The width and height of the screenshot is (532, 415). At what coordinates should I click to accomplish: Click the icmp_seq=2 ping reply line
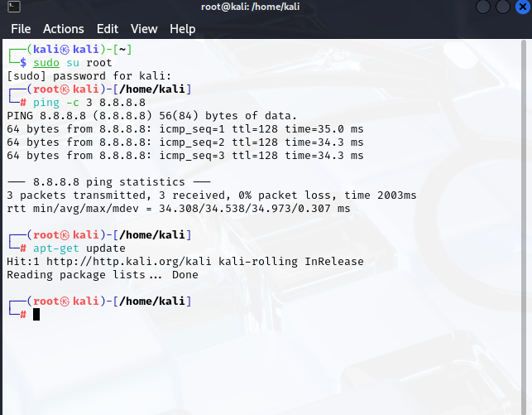pos(185,142)
